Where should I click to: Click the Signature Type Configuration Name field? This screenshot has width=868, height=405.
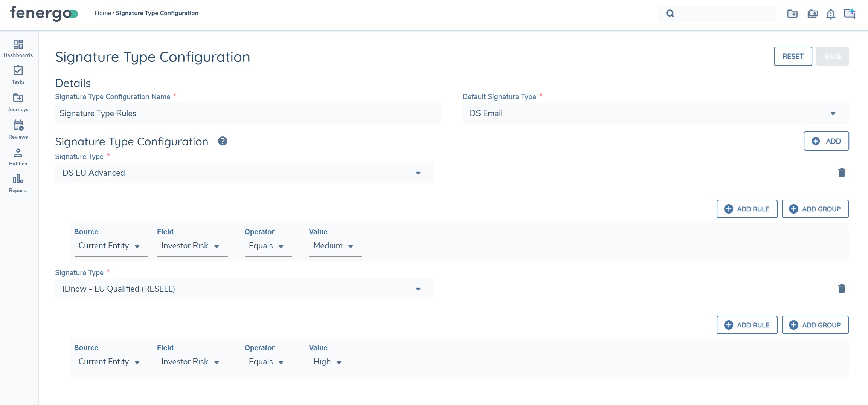click(x=248, y=113)
